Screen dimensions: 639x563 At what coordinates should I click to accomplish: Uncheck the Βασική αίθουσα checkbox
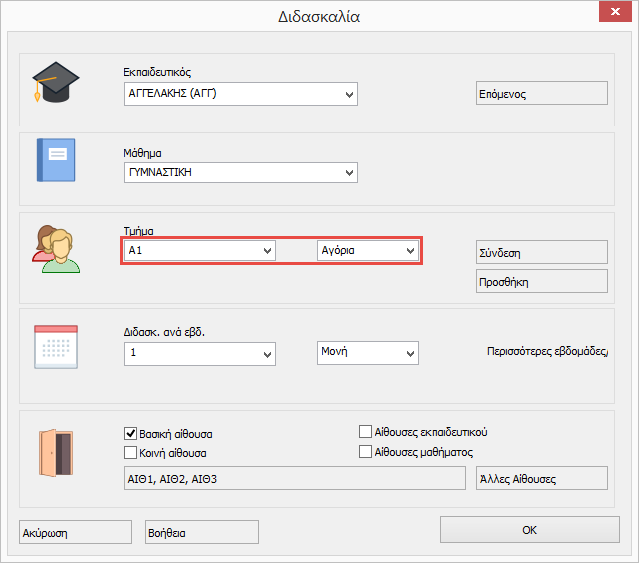[130, 434]
